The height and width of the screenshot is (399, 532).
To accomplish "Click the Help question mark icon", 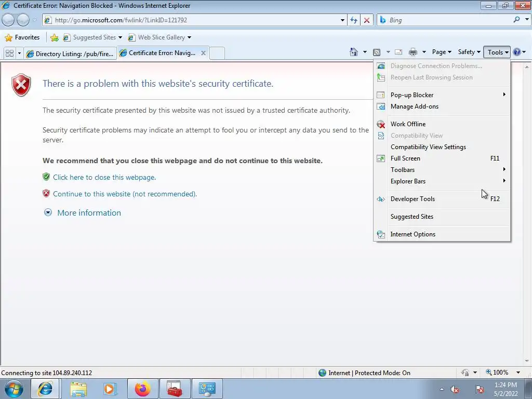I will [517, 52].
